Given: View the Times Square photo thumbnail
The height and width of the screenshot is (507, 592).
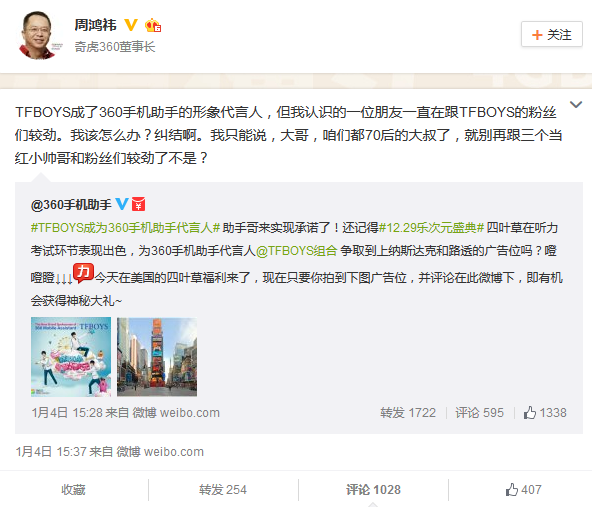Looking at the screenshot, I should click(157, 357).
